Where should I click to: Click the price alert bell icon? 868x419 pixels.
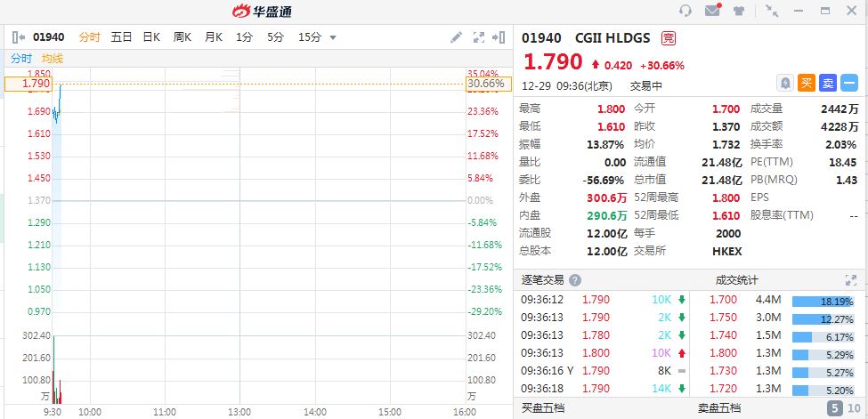click(785, 83)
